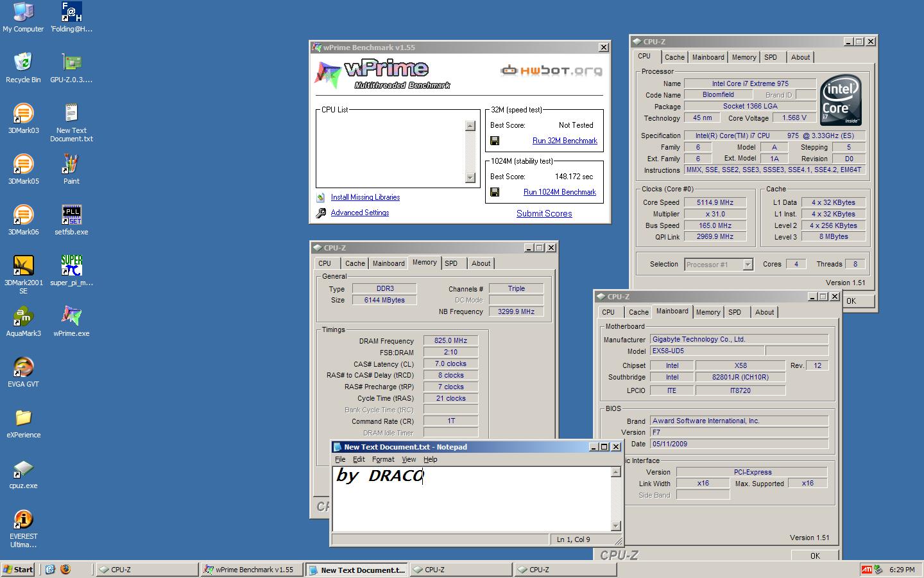Image resolution: width=924 pixels, height=578 pixels.
Task: Open the Start menu
Action: (19, 570)
